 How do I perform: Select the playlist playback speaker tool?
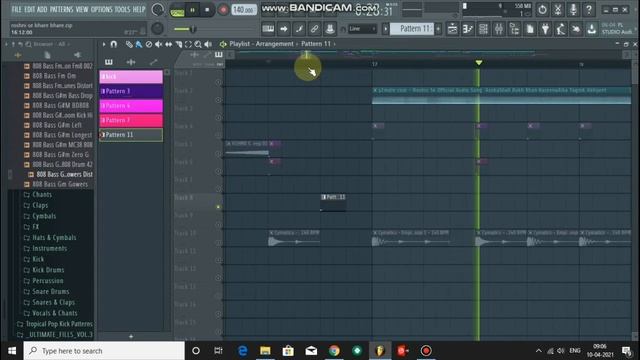(x=208, y=44)
